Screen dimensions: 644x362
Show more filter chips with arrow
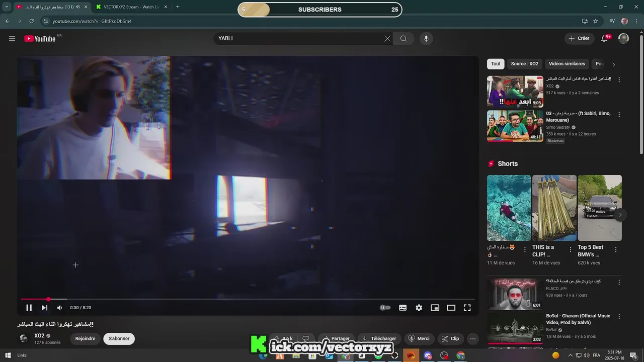[x=614, y=64]
